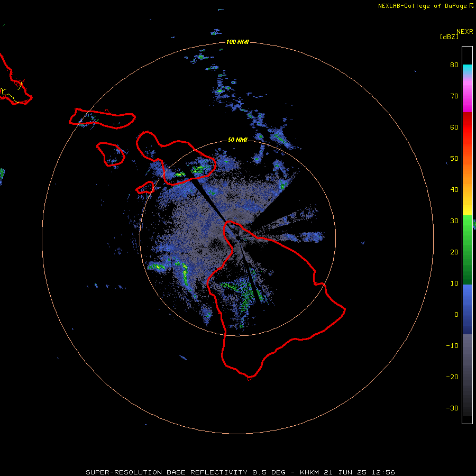Image resolution: width=476 pixels, height=476 pixels.
Task: Click the 50 dBZ scale value
Action: click(454, 159)
